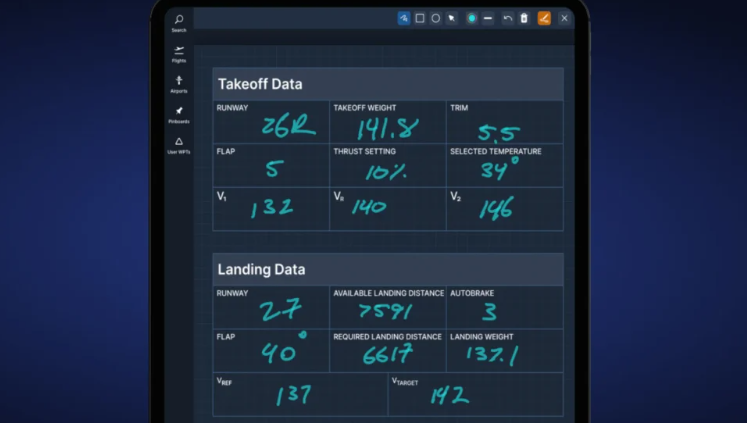Open Pinboards from the sidebar
747x423 pixels.
pos(179,115)
